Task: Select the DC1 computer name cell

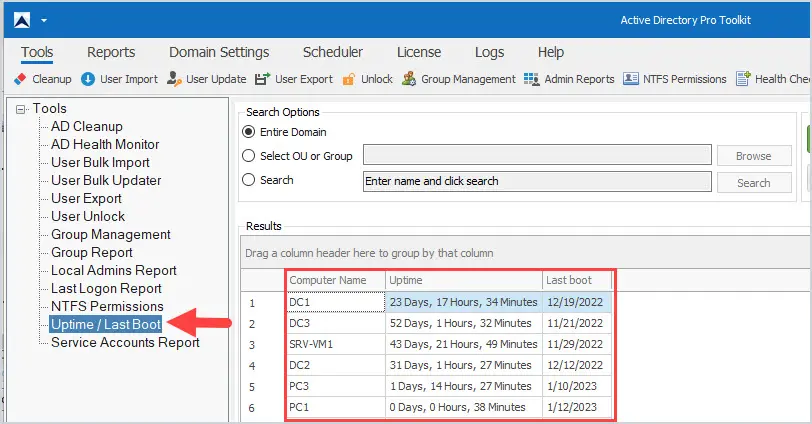Action: (336, 302)
